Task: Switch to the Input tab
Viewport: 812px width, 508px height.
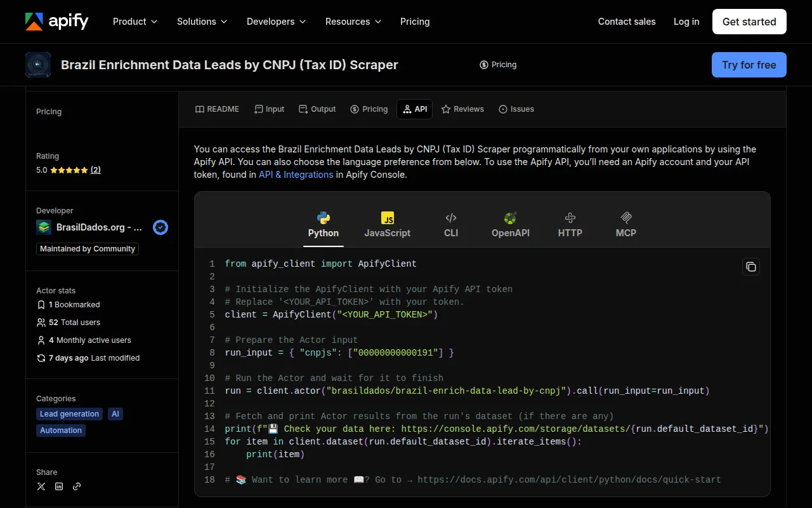Action: coord(269,109)
